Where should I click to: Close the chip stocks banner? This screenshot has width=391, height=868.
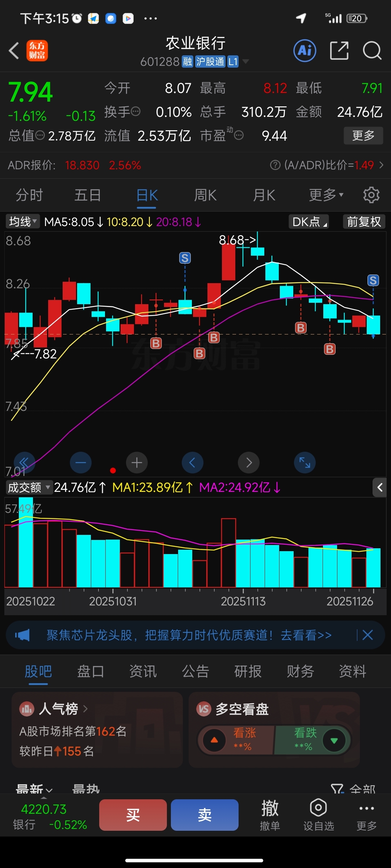point(367,635)
